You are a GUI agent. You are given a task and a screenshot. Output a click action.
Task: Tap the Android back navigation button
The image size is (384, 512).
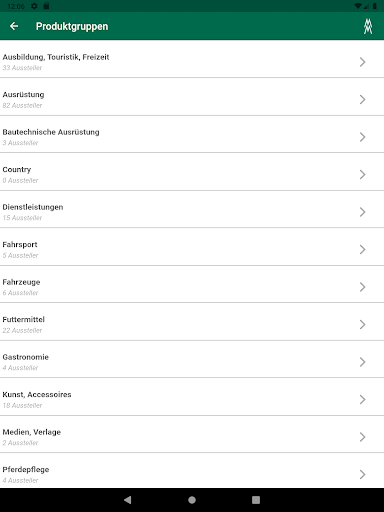tap(128, 500)
